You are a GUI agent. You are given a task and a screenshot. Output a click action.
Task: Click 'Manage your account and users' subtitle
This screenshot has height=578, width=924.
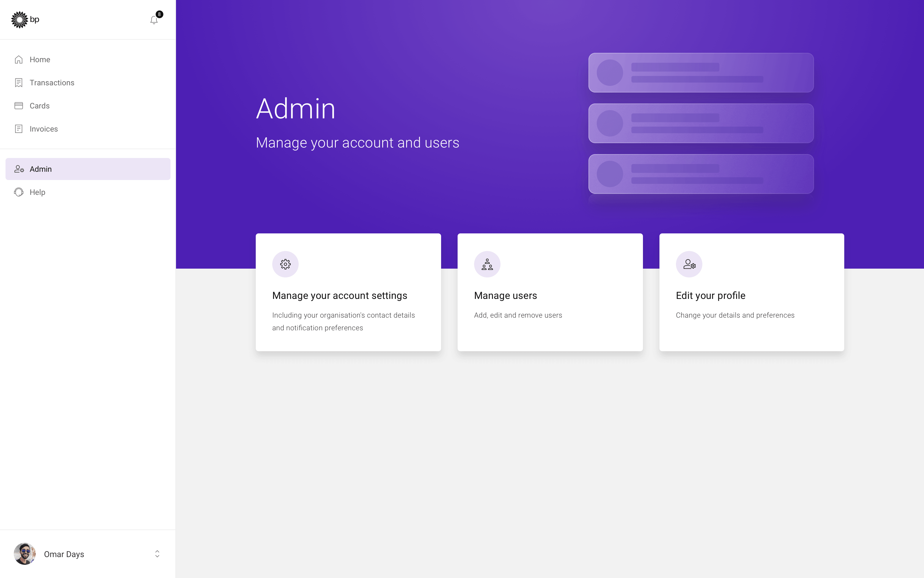point(358,143)
